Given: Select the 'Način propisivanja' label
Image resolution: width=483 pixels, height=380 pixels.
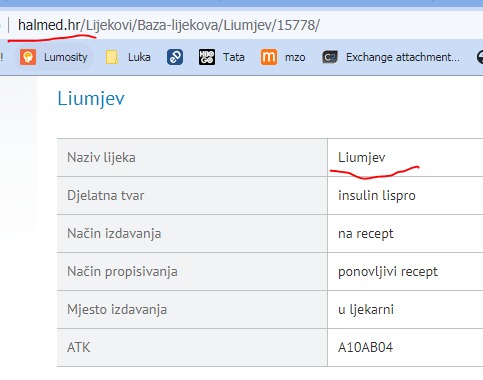Looking at the screenshot, I should (122, 271).
